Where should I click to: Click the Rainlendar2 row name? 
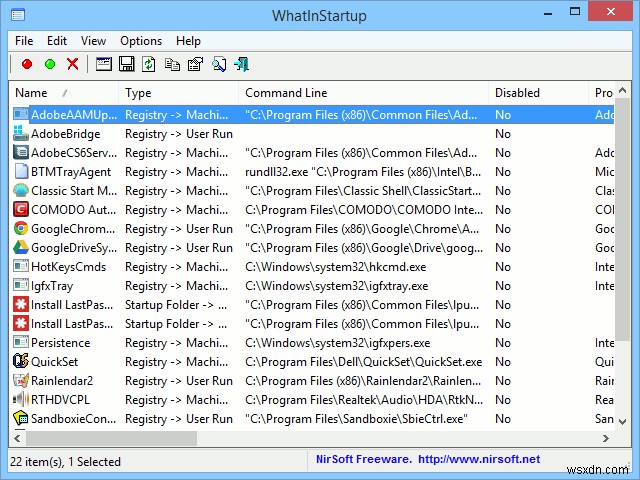click(x=62, y=380)
